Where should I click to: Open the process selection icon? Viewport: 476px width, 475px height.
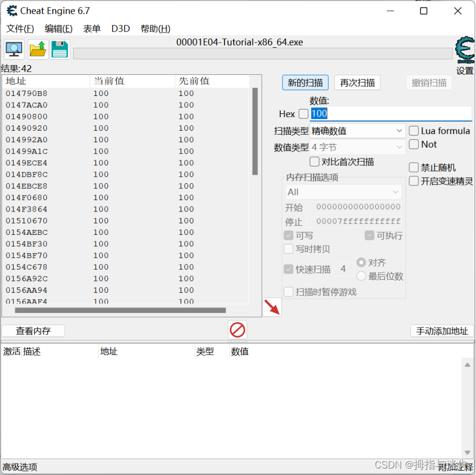pos(14,49)
